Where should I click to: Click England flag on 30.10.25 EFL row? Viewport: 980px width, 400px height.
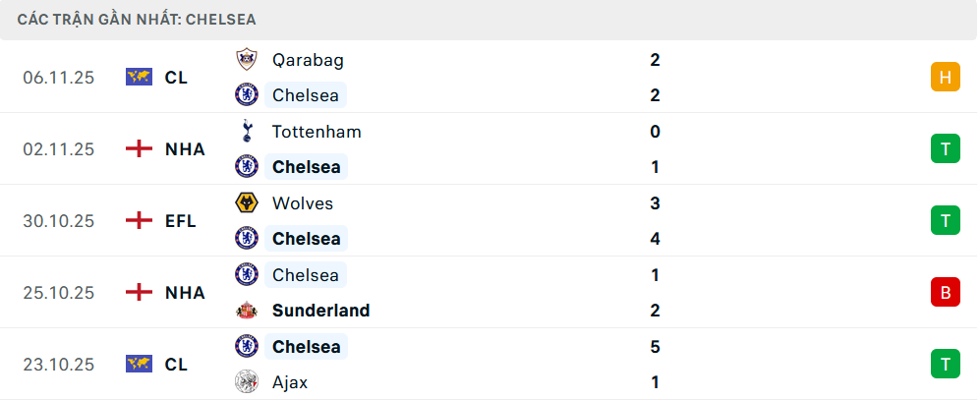pyautogui.click(x=140, y=221)
